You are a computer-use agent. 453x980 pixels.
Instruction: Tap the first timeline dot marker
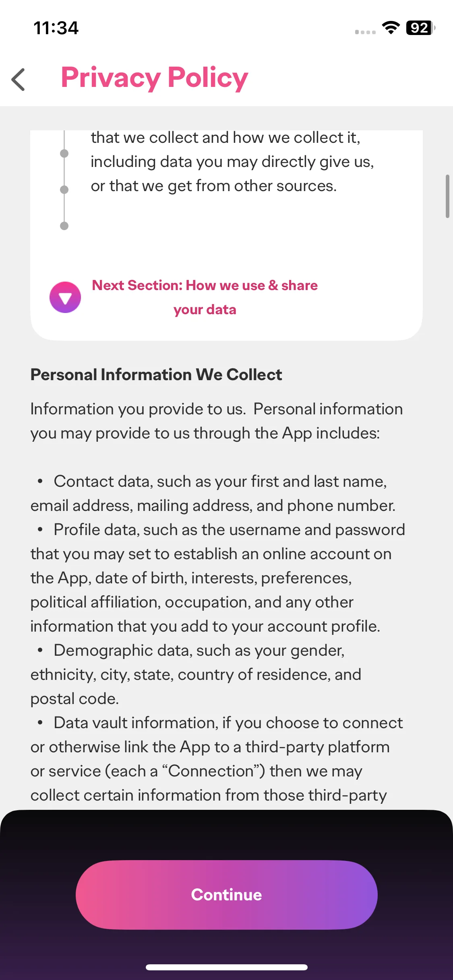tap(64, 153)
